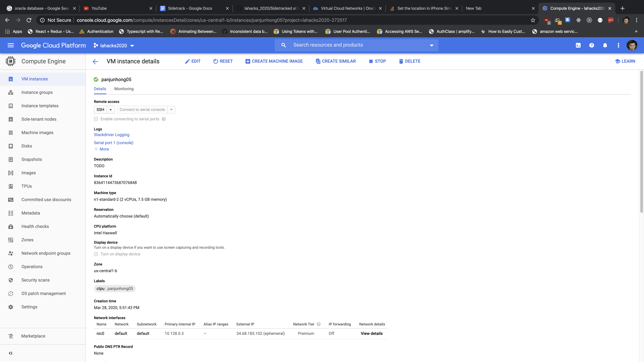Open the hamburger navigation menu
This screenshot has width=644, height=362.
tap(11, 45)
